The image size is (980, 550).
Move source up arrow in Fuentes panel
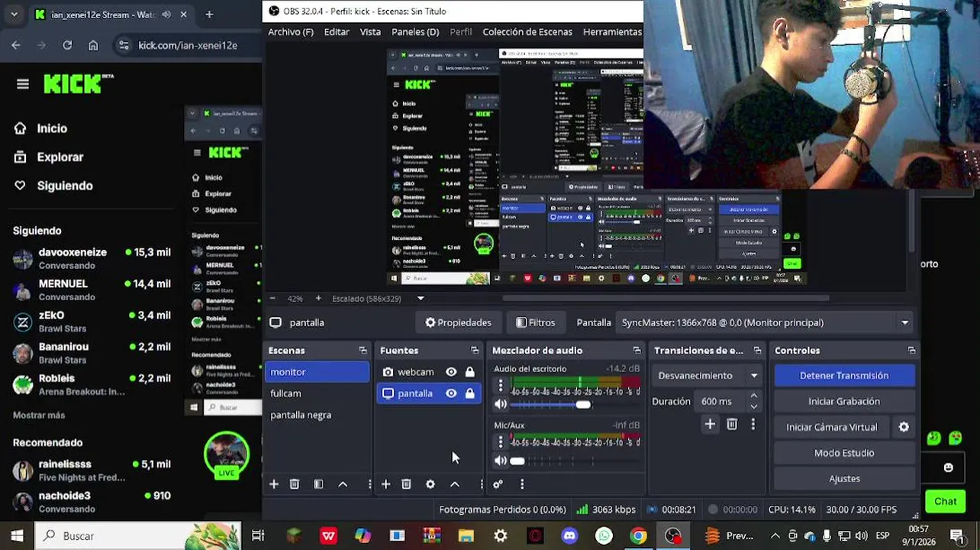click(x=455, y=484)
